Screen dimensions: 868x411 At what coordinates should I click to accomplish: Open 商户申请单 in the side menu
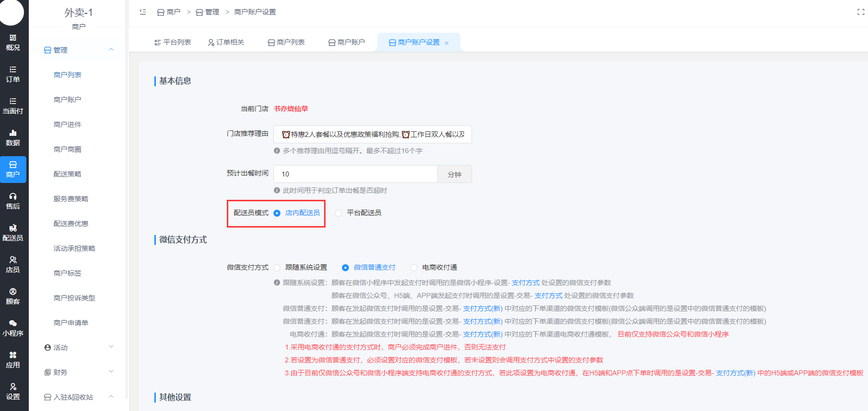[x=71, y=323]
